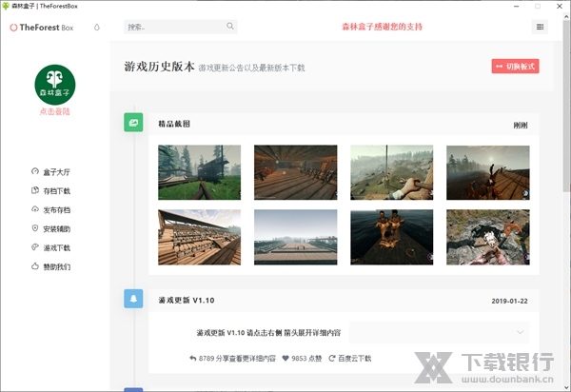Open 盒子大厅 in the sidebar
The height and width of the screenshot is (392, 571).
click(57, 172)
